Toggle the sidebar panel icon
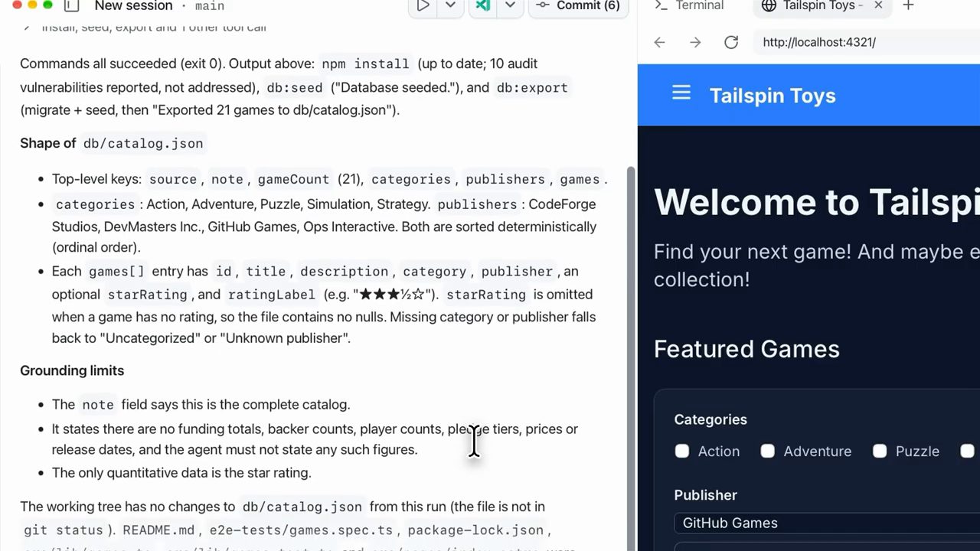980x551 pixels. click(x=70, y=5)
